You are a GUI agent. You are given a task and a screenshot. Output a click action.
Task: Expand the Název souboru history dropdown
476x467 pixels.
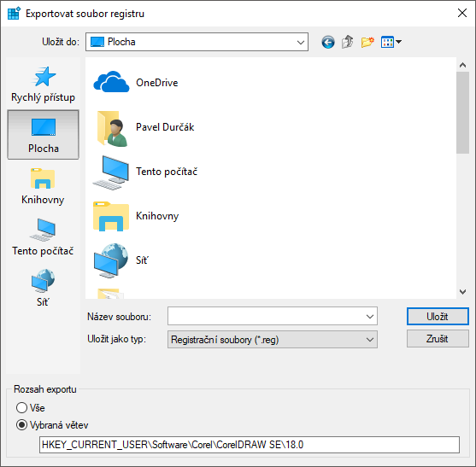click(370, 317)
